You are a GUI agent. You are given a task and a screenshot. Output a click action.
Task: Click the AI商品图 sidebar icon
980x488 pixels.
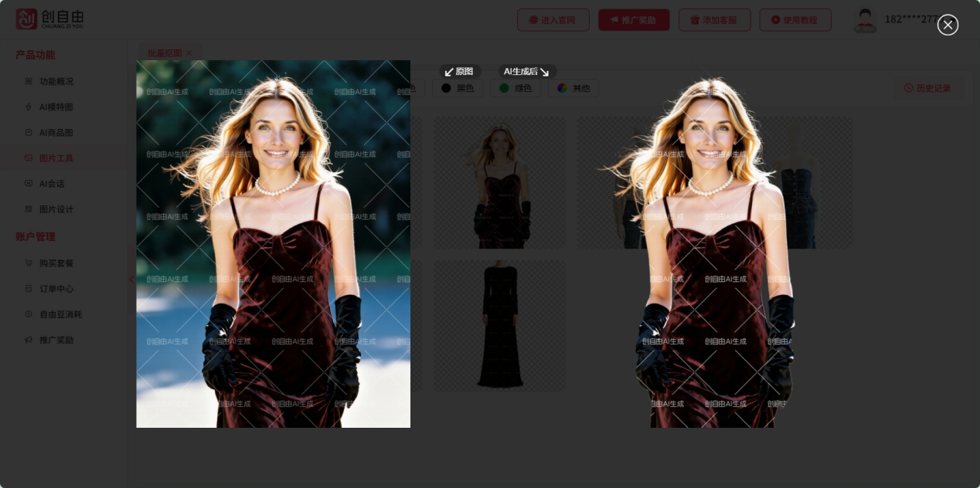click(x=29, y=133)
